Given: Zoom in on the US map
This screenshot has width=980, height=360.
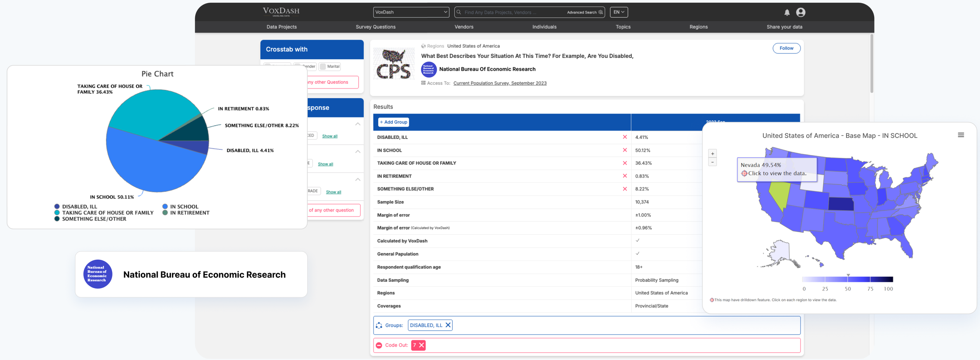Looking at the screenshot, I should click(712, 154).
